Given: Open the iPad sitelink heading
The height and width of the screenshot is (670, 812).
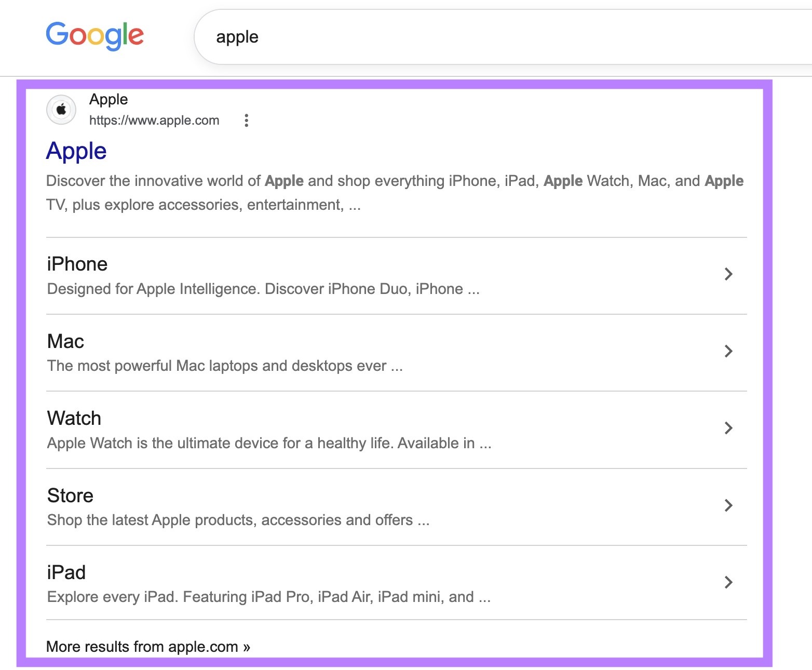Looking at the screenshot, I should tap(66, 572).
